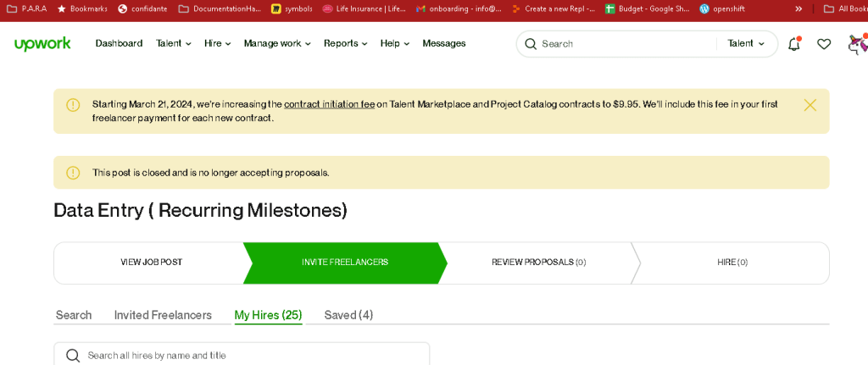Expand the Hire menu
Image resolution: width=868 pixels, height=365 pixels.
point(217,44)
